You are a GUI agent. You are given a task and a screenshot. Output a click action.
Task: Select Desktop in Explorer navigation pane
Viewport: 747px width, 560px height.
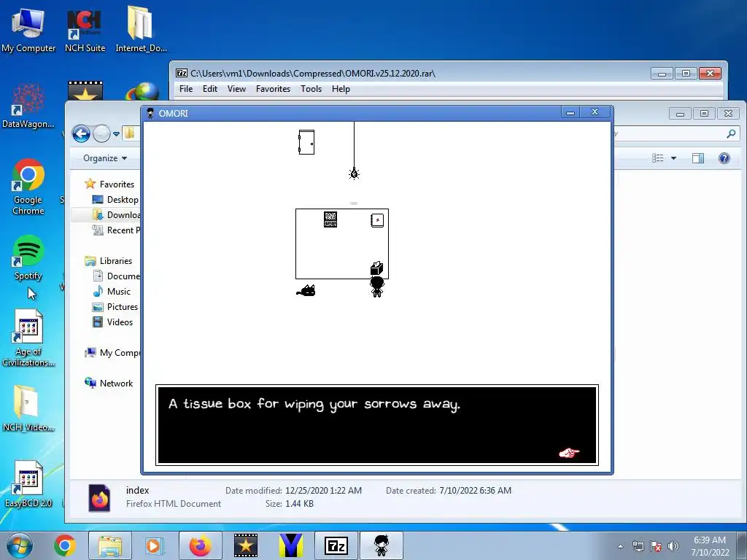[x=116, y=200]
